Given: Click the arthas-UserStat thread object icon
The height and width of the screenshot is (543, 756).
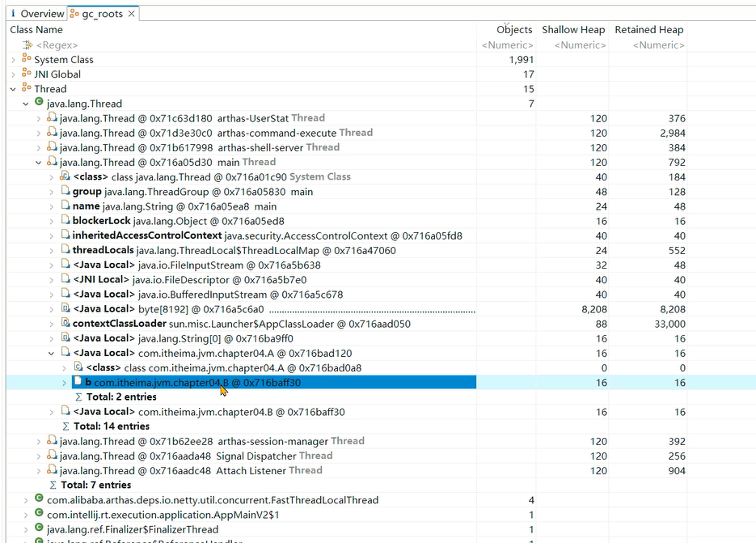Looking at the screenshot, I should pos(52,118).
